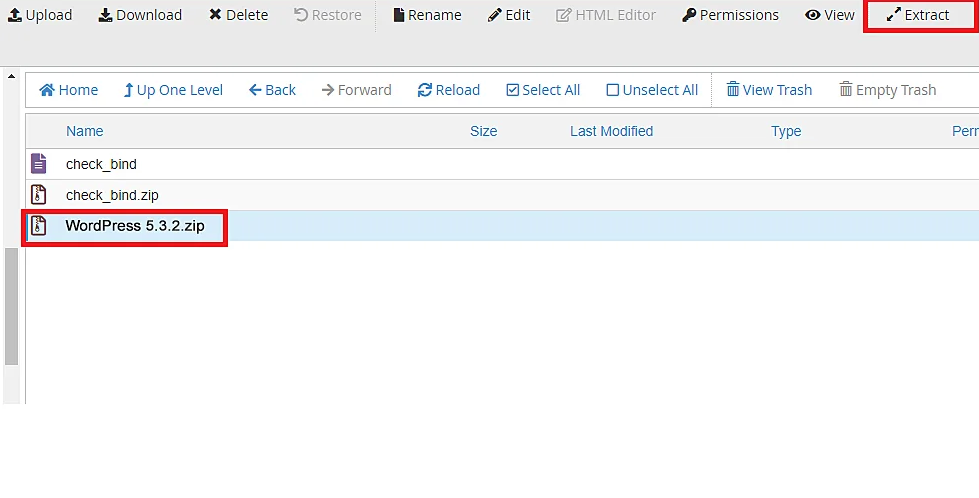Select the check_bind.zip file
The image size is (979, 498).
[503, 195]
